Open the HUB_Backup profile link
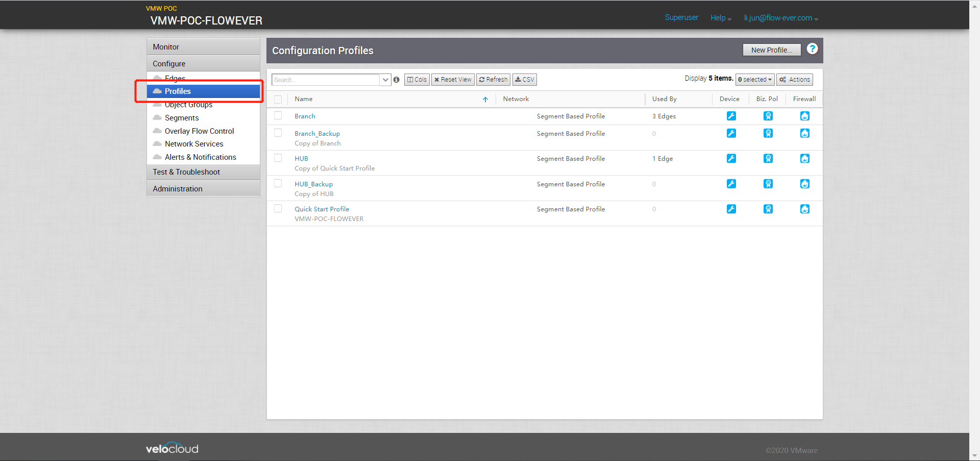 (x=313, y=184)
